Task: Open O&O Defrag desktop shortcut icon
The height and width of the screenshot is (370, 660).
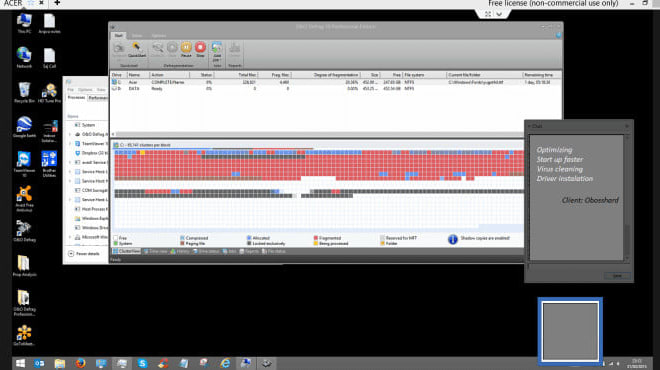Action: coord(24,231)
